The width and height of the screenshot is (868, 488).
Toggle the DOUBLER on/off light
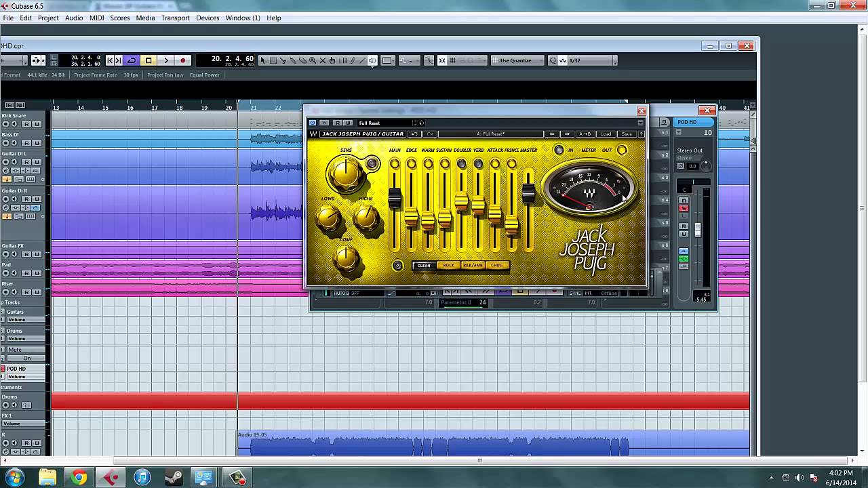462,164
